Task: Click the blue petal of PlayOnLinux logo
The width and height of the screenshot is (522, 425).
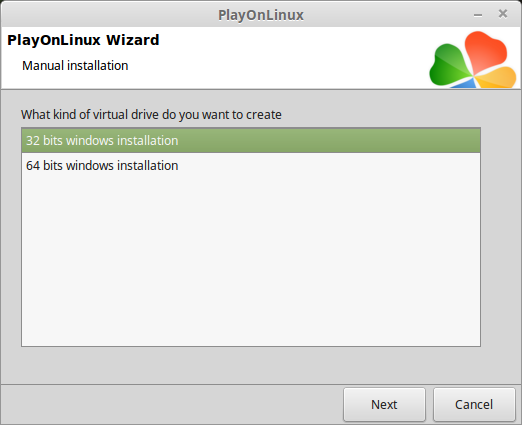Action: point(465,83)
